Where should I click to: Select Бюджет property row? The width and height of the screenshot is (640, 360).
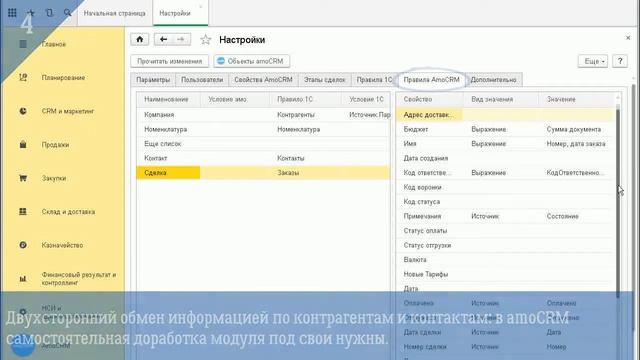click(505, 129)
